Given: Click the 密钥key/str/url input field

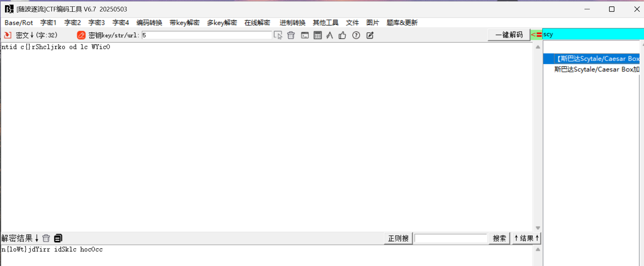Looking at the screenshot, I should 207,35.
